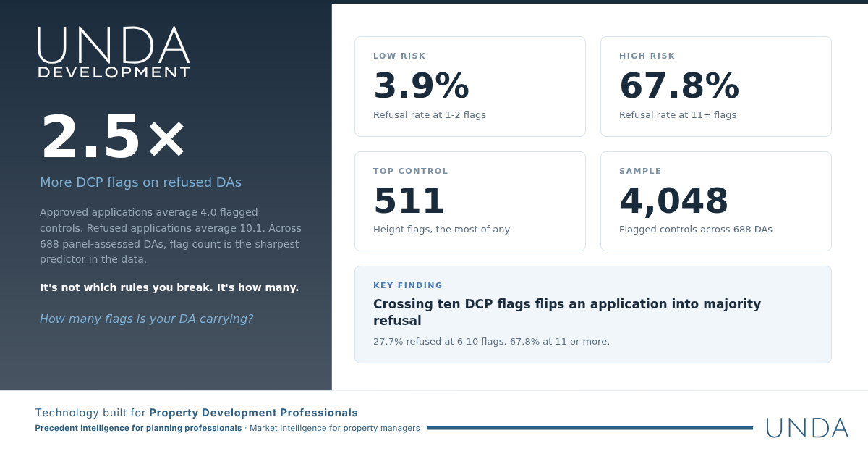Image resolution: width=868 pixels, height=454 pixels.
Task: Click 'Technology built for Property Development Professionals' tagline
Action: (x=197, y=413)
